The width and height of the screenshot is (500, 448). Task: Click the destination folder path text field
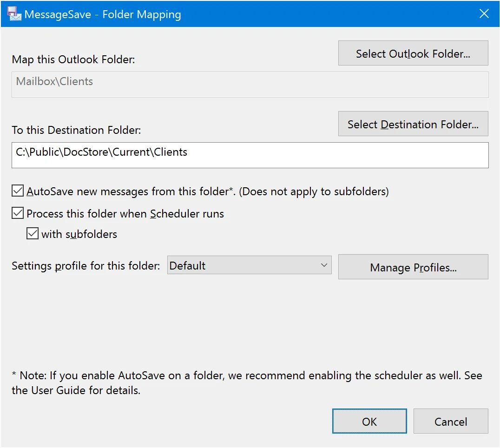[x=250, y=155]
